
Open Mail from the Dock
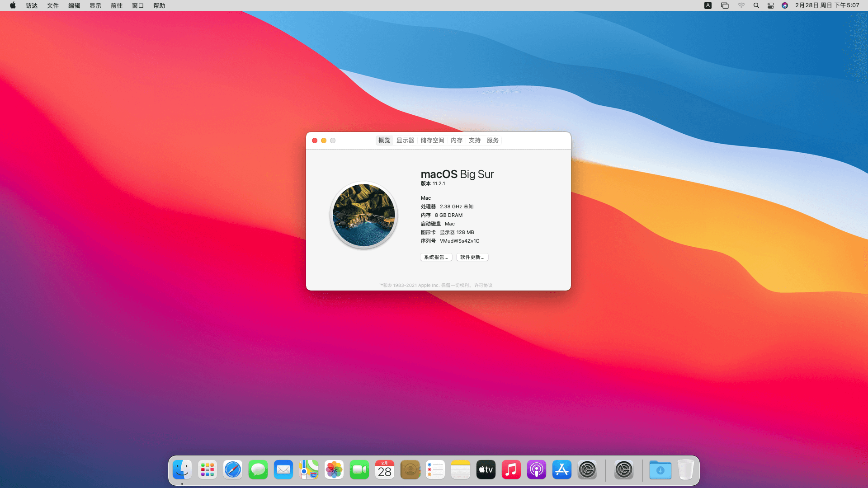click(283, 470)
